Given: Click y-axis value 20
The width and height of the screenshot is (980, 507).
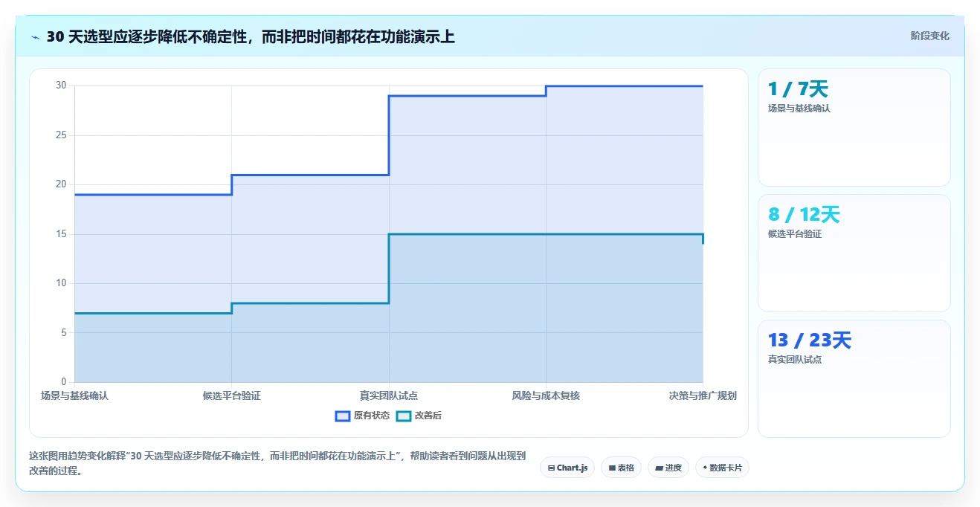Looking at the screenshot, I should pyautogui.click(x=61, y=184).
